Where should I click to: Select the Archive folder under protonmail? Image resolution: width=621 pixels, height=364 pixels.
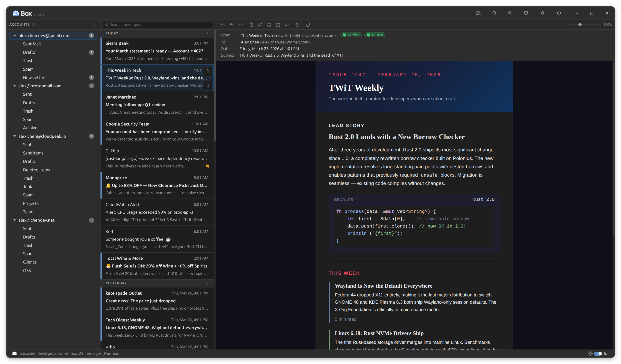(x=30, y=128)
